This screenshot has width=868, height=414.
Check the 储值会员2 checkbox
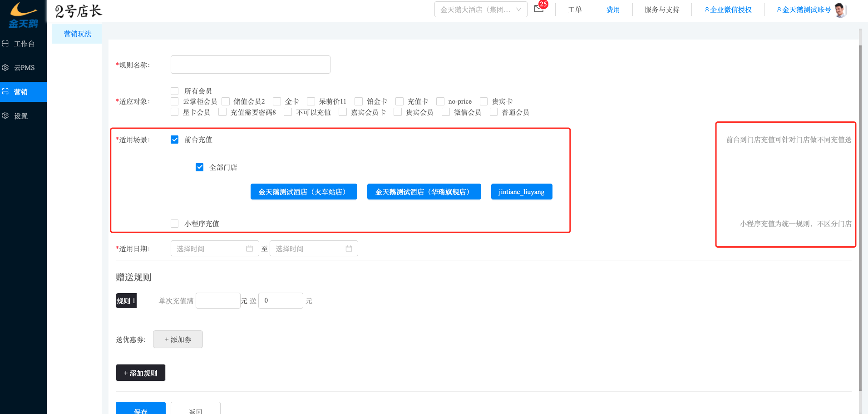click(226, 101)
